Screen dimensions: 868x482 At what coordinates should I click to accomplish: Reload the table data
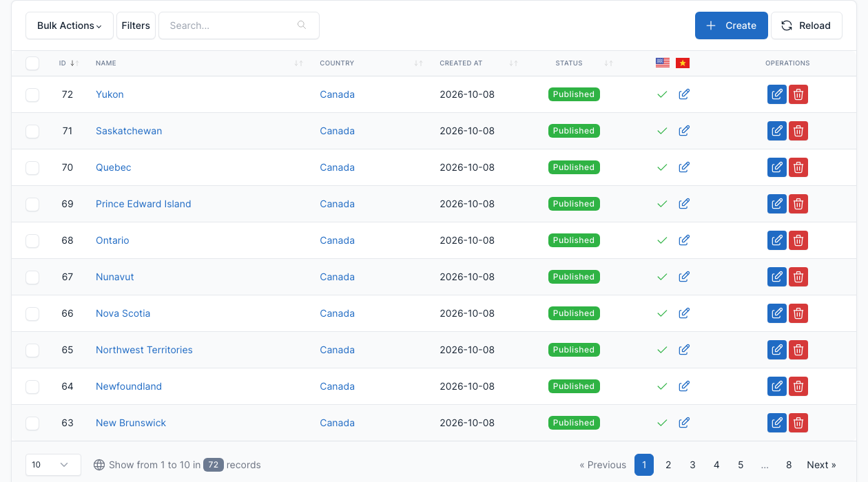tap(807, 25)
